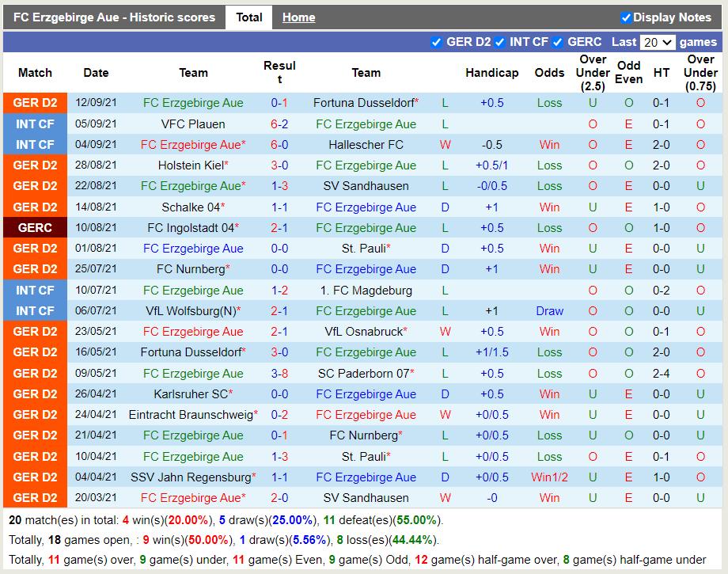This screenshot has width=728, height=574.
Task: Click the 6-2 score against VFC Plauen
Action: pos(279,124)
